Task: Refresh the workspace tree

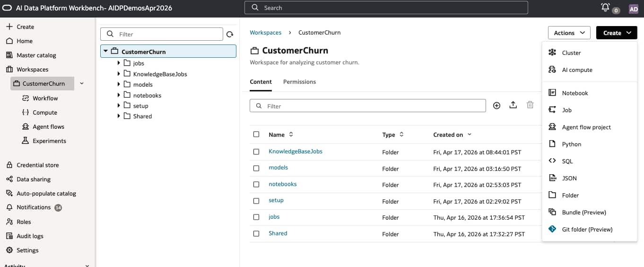Action: [x=230, y=34]
